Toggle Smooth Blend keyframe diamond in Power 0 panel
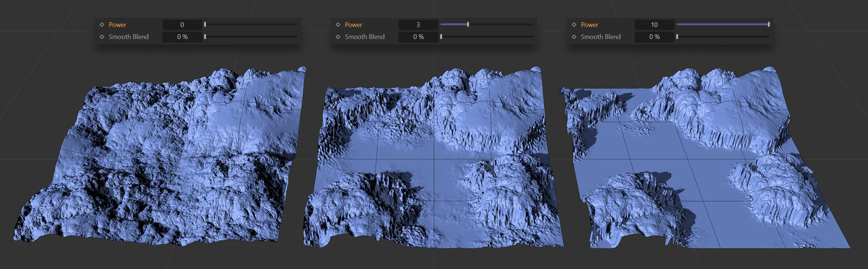The width and height of the screenshot is (868, 269). [x=102, y=37]
